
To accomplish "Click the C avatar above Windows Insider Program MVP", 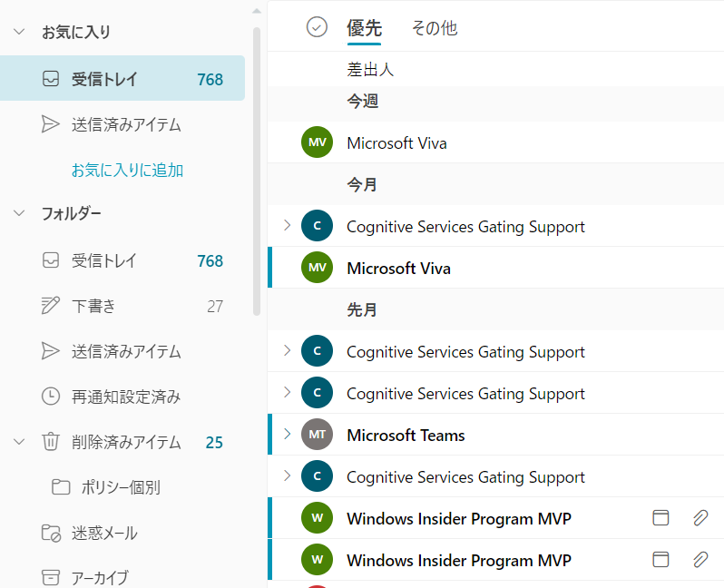I will click(317, 475).
